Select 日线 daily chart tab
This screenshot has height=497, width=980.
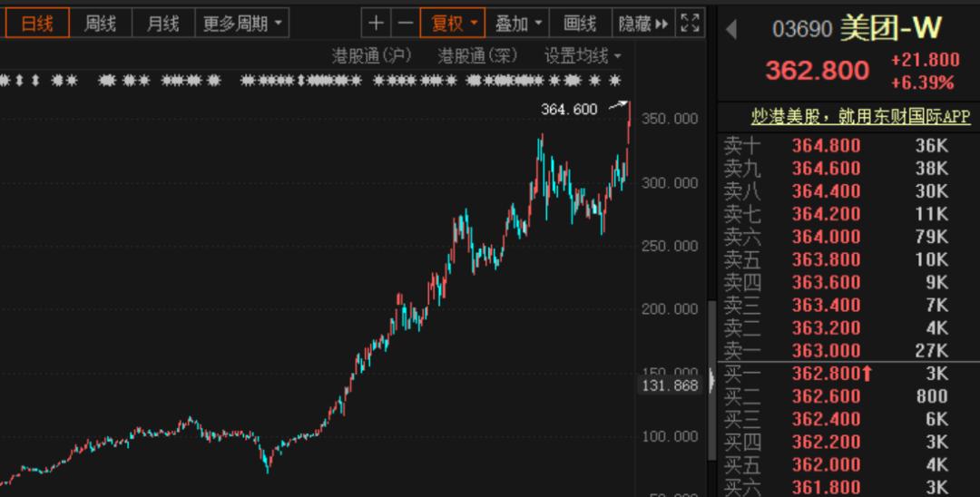(37, 24)
